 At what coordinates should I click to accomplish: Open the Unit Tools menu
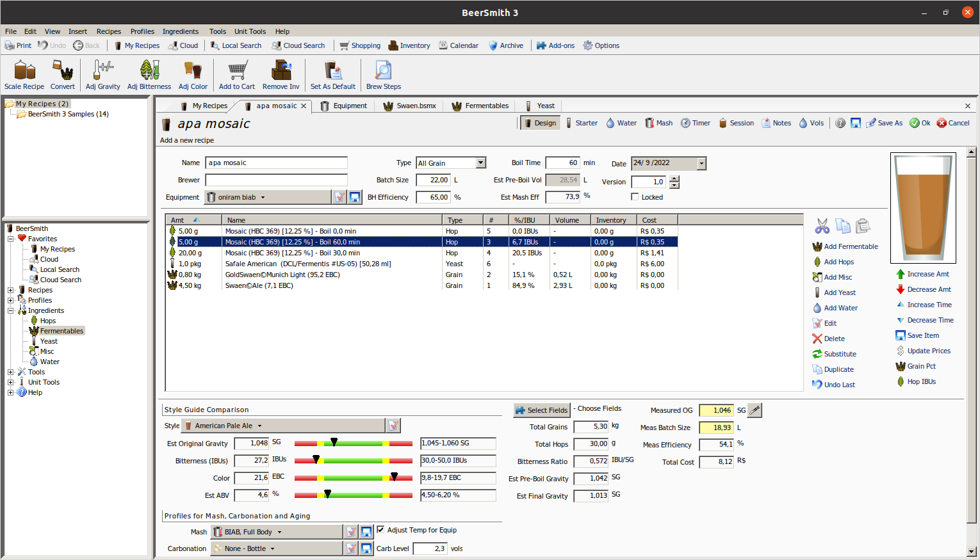(250, 31)
